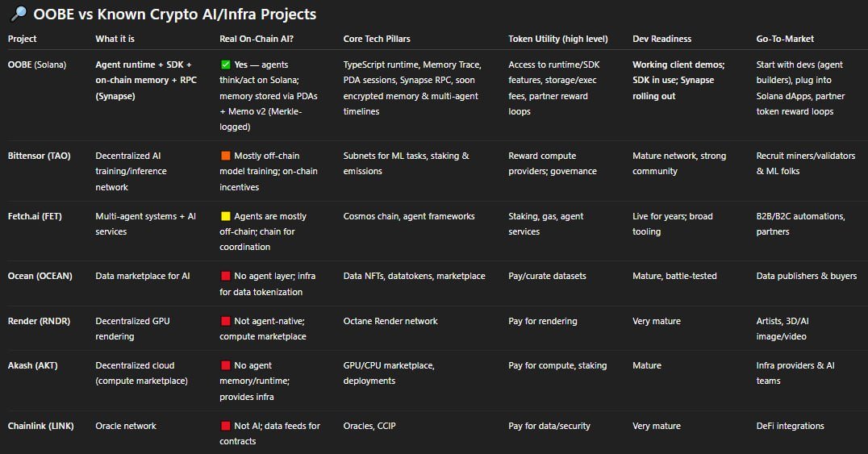Click the 'Octane Render network' cell

tap(390, 321)
